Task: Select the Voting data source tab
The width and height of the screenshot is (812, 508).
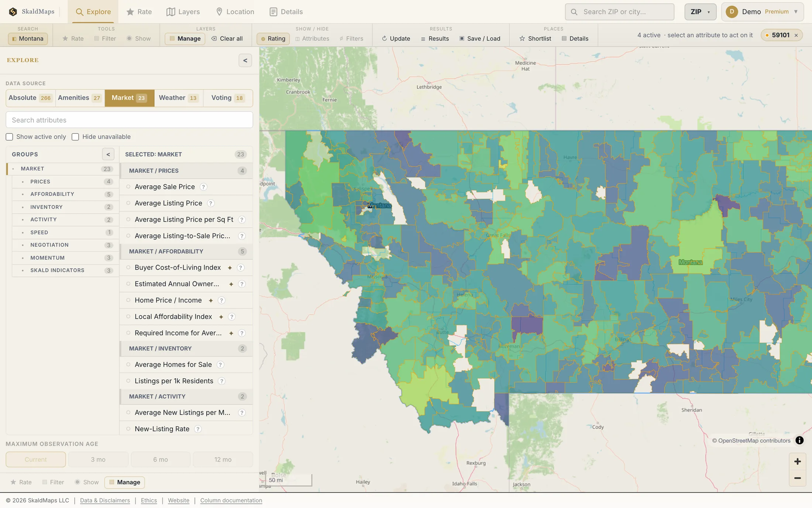Action: 228,98
